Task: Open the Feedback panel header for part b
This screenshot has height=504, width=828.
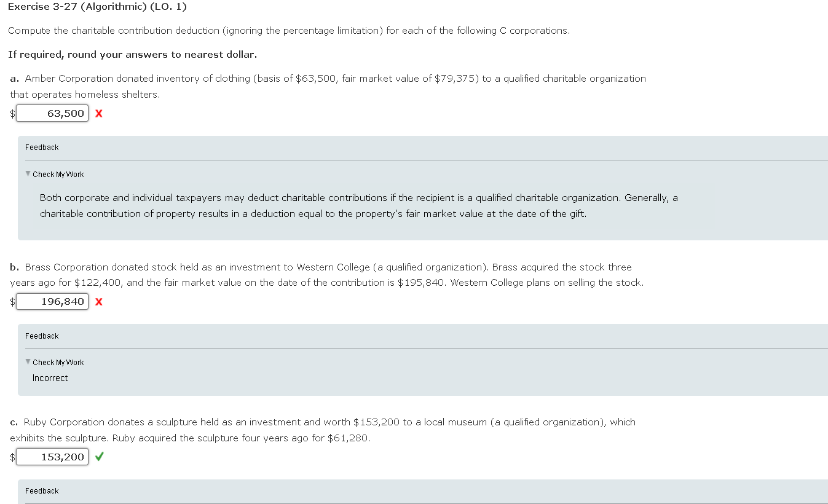Action: point(41,336)
